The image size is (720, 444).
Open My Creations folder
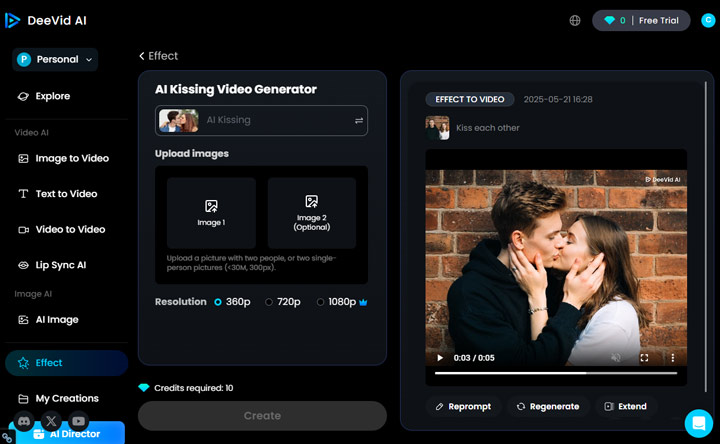coord(58,399)
